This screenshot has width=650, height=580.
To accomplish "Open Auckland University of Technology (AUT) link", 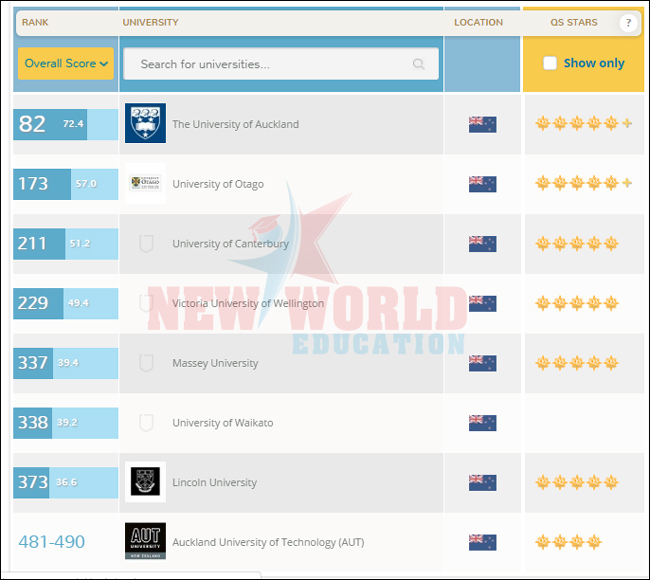I will (x=268, y=542).
